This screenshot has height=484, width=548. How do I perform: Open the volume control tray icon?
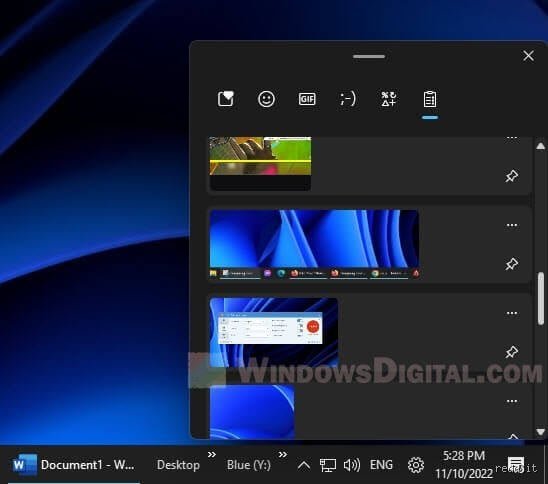coord(352,465)
